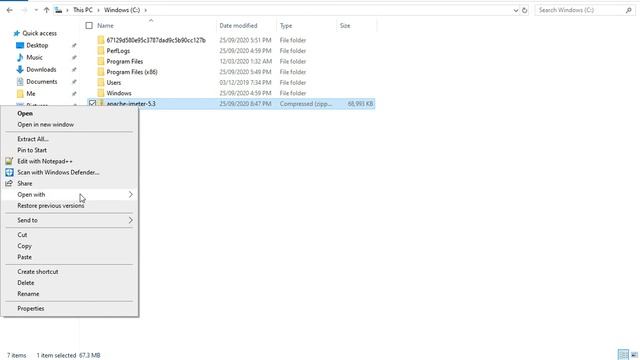Viewport: 640px width, 360px height.
Task: Select the 67129d580e95c3787dad9c5b90cc127b folder name
Action: [156, 40]
